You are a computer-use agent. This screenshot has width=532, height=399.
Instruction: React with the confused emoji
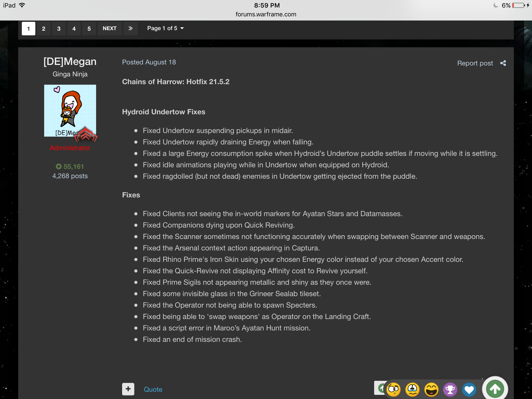click(x=393, y=390)
